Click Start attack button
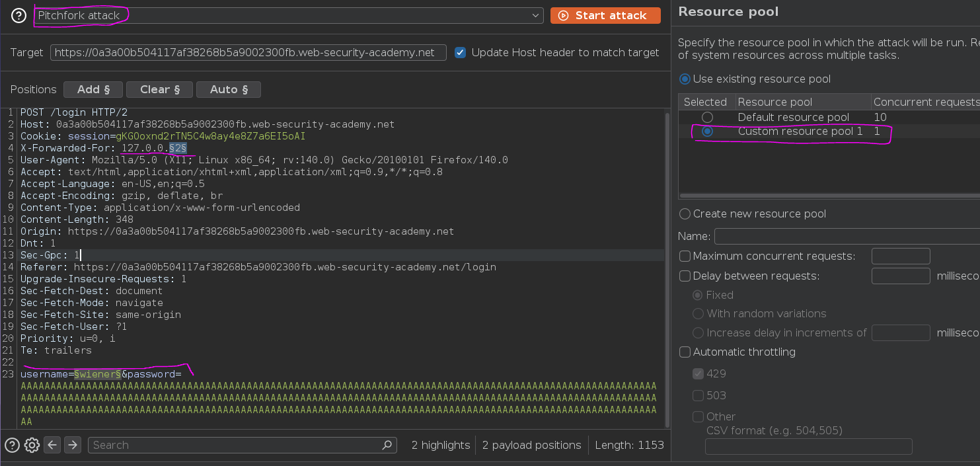Screen dimensions: 980x466 (x=605, y=15)
